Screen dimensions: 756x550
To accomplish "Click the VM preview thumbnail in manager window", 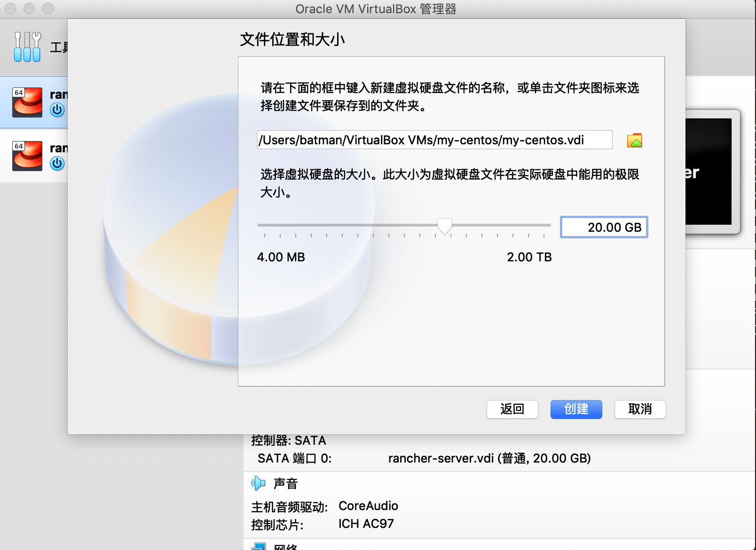I will coord(711,172).
